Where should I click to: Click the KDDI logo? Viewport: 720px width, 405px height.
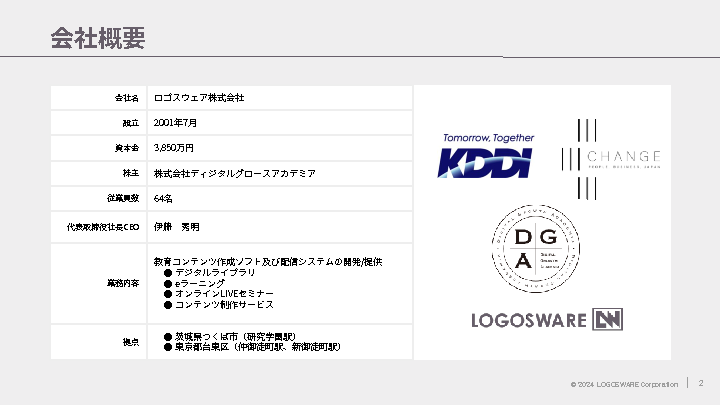click(486, 162)
